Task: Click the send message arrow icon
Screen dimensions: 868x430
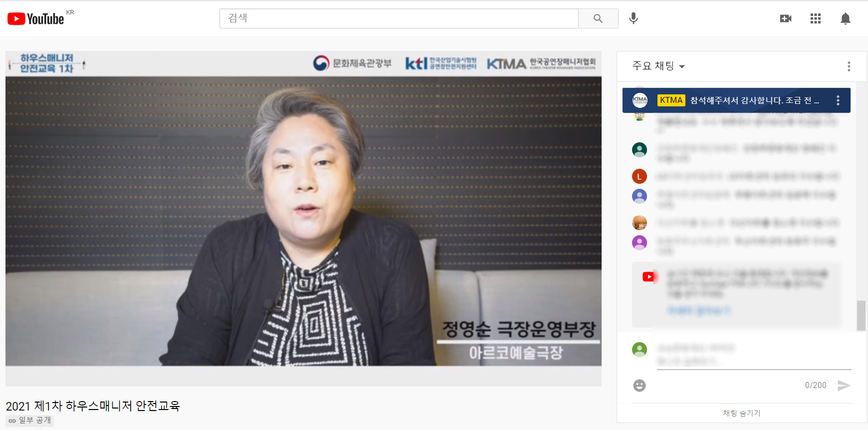Action: click(844, 385)
